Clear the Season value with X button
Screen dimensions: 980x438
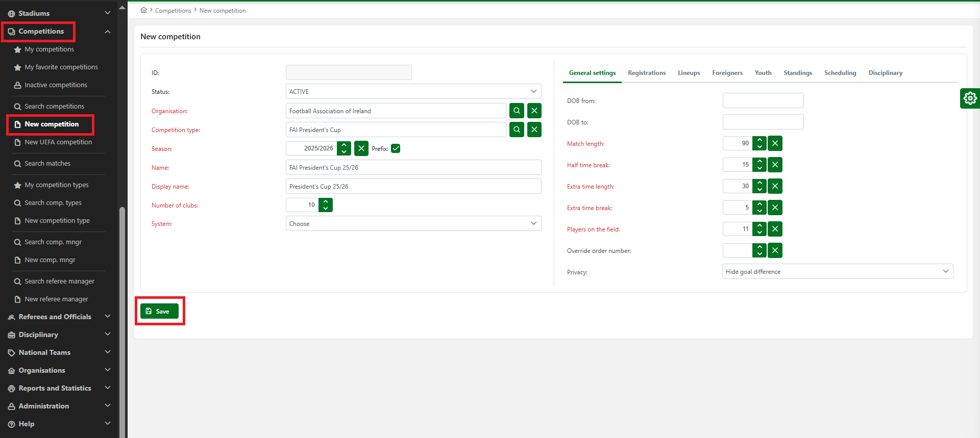click(361, 148)
